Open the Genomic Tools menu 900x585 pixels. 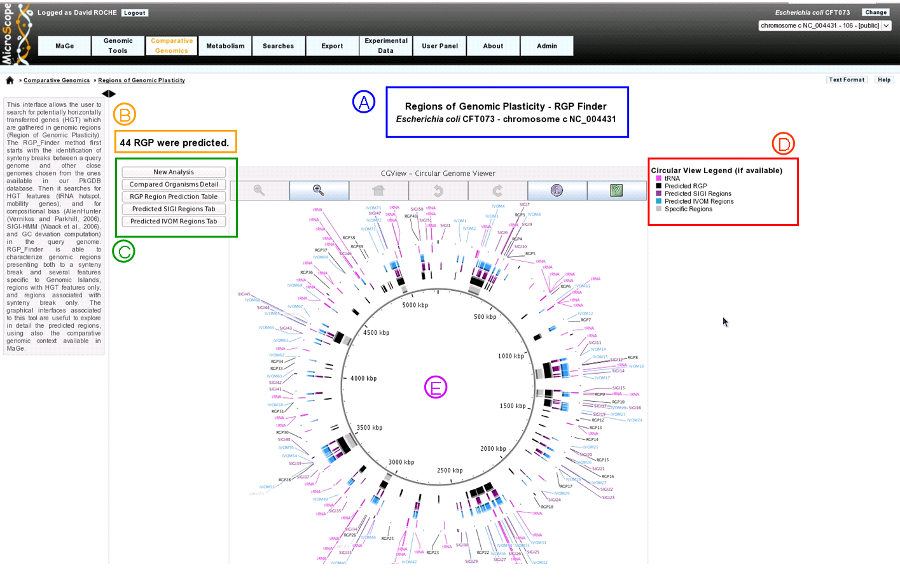(x=118, y=46)
